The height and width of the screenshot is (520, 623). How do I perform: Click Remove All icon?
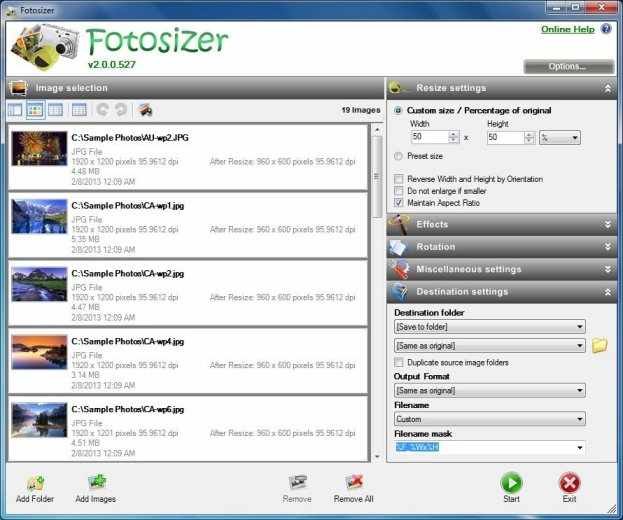point(353,483)
